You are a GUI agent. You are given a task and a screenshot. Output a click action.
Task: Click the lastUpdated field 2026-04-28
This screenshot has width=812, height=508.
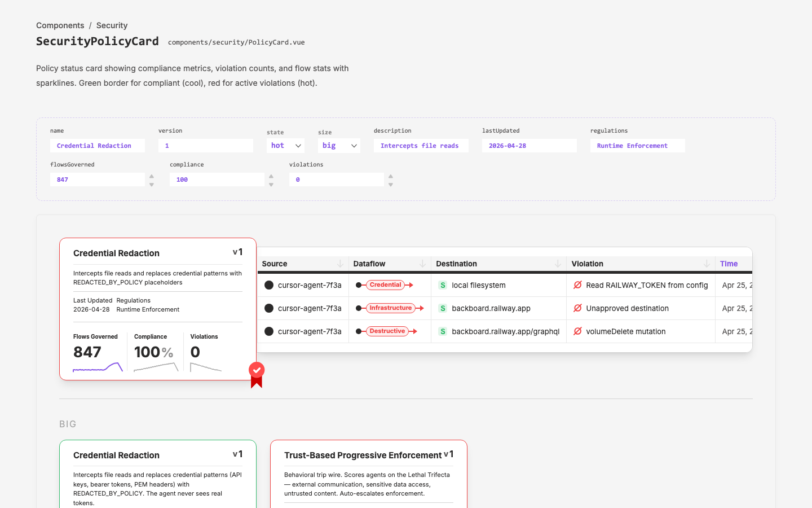[529, 146]
